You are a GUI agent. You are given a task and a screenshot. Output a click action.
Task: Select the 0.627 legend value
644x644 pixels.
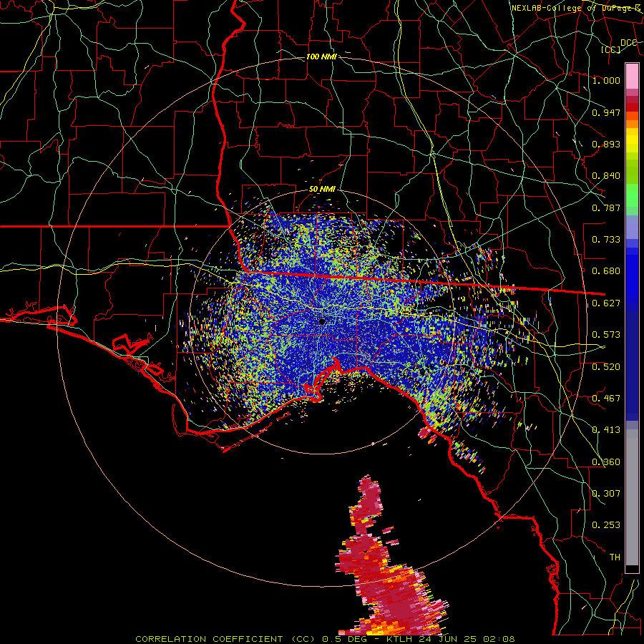[x=606, y=303]
